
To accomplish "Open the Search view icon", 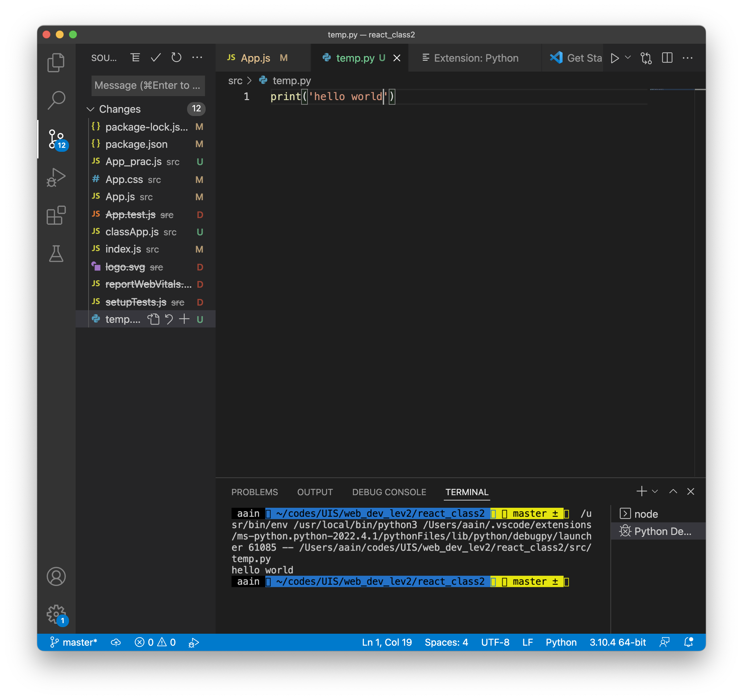I will pyautogui.click(x=56, y=100).
